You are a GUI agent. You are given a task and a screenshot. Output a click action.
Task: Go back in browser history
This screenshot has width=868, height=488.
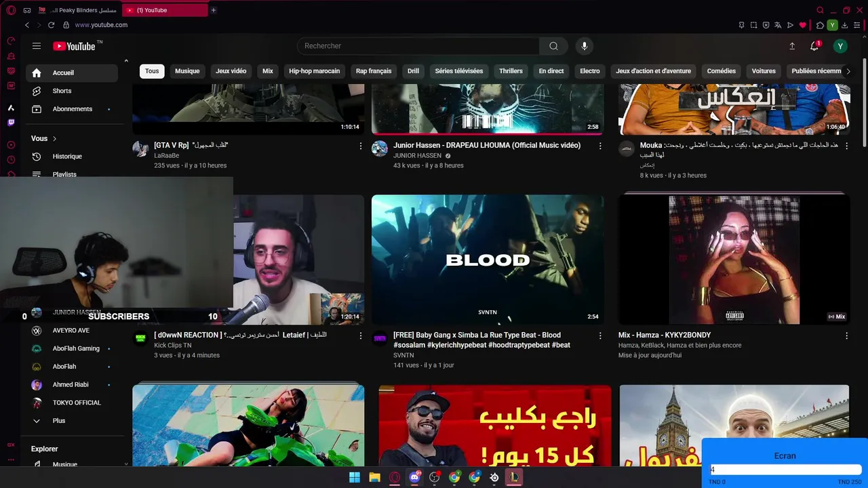coord(26,25)
